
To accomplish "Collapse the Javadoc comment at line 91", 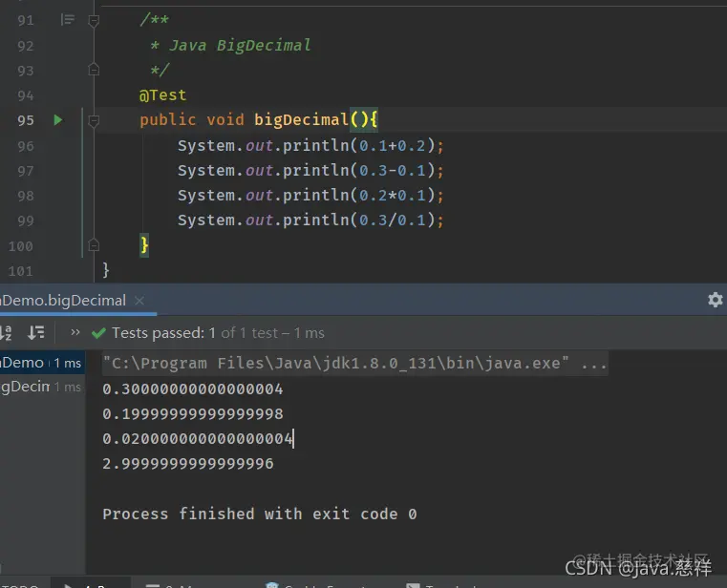I will click(94, 20).
